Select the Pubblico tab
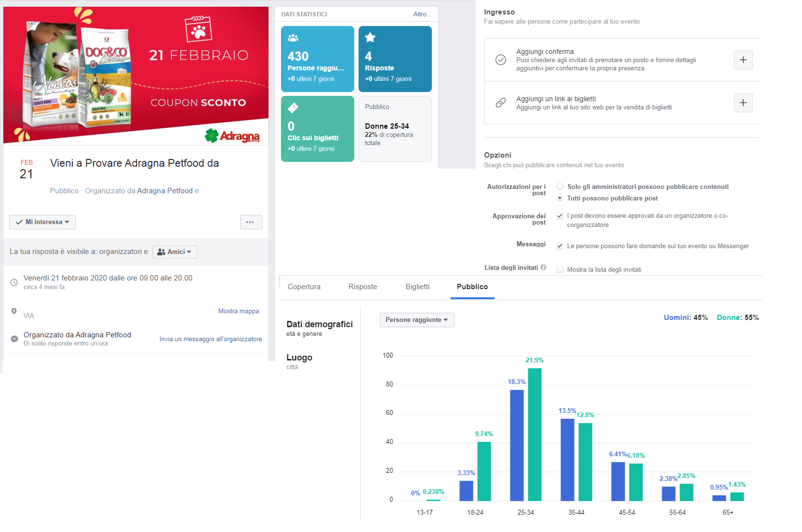This screenshot has height=532, width=802. click(472, 287)
